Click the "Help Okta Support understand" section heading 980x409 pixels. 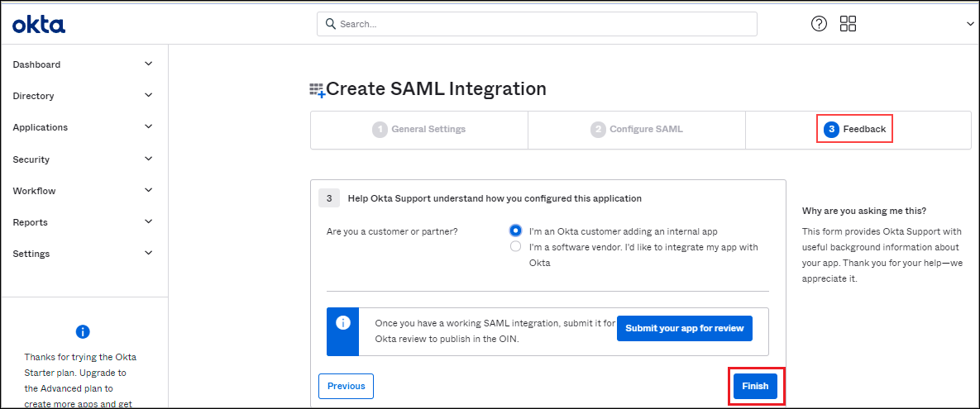pyautogui.click(x=495, y=198)
